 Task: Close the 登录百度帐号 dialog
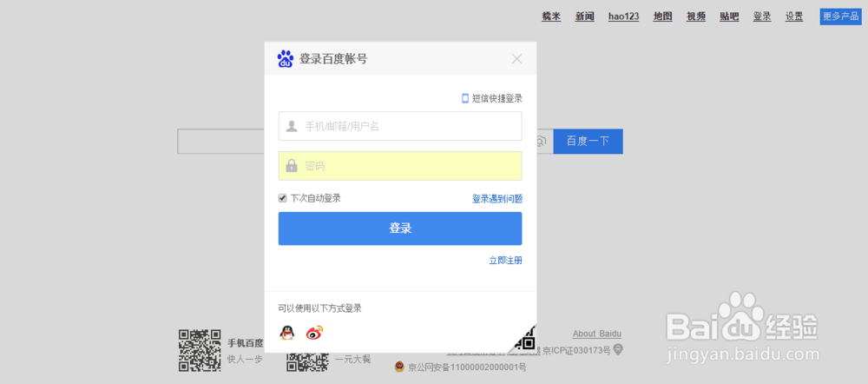click(516, 59)
